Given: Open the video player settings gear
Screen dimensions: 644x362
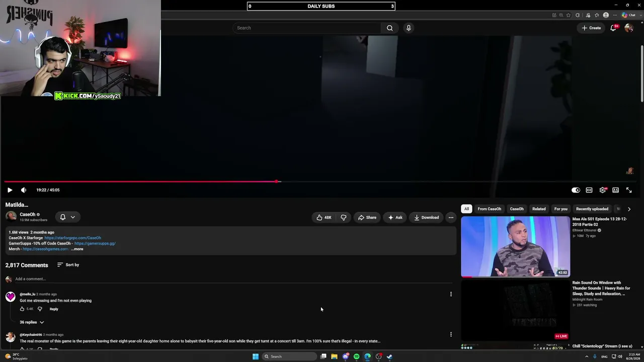Looking at the screenshot, I should tap(603, 190).
